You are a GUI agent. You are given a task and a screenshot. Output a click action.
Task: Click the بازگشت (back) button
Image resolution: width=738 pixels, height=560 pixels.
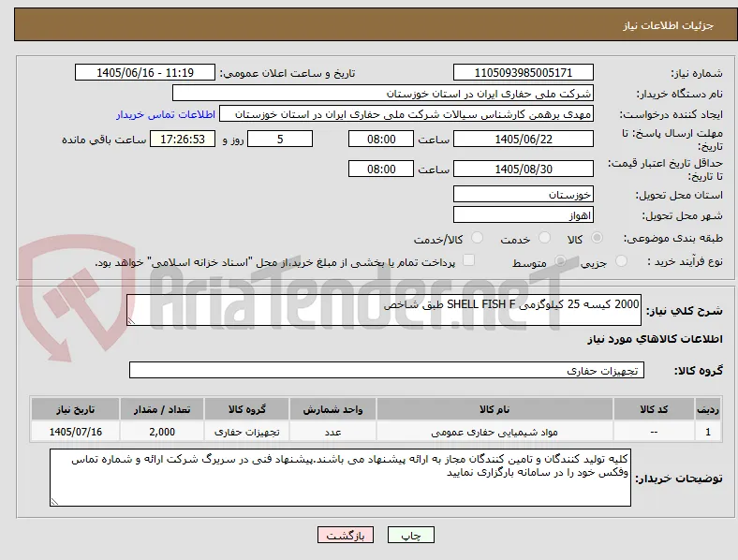coord(345,535)
